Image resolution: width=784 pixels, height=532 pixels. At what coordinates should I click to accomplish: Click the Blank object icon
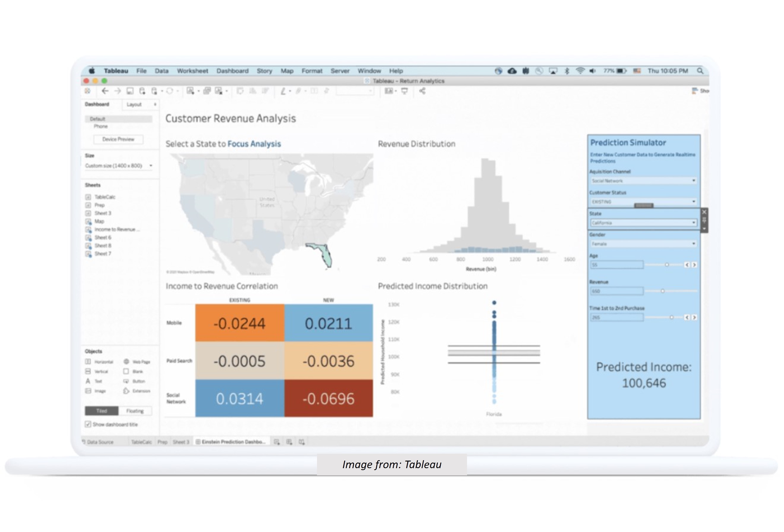[x=126, y=371]
